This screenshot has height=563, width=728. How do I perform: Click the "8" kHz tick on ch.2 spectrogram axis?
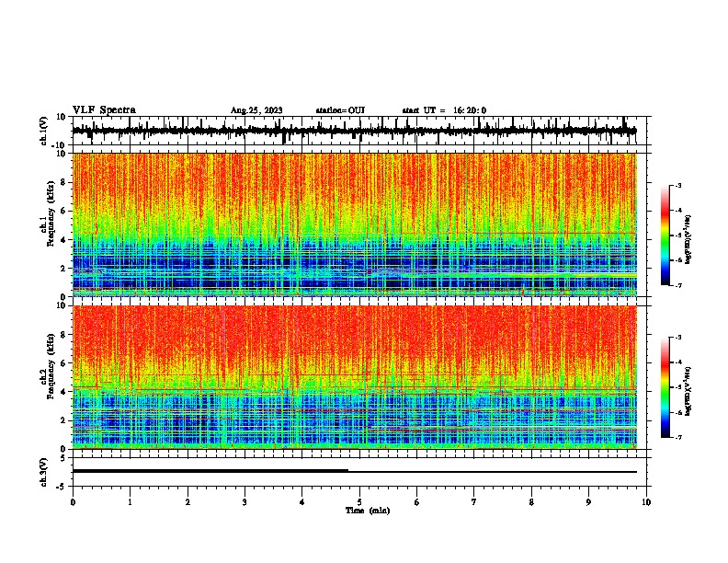coord(64,335)
